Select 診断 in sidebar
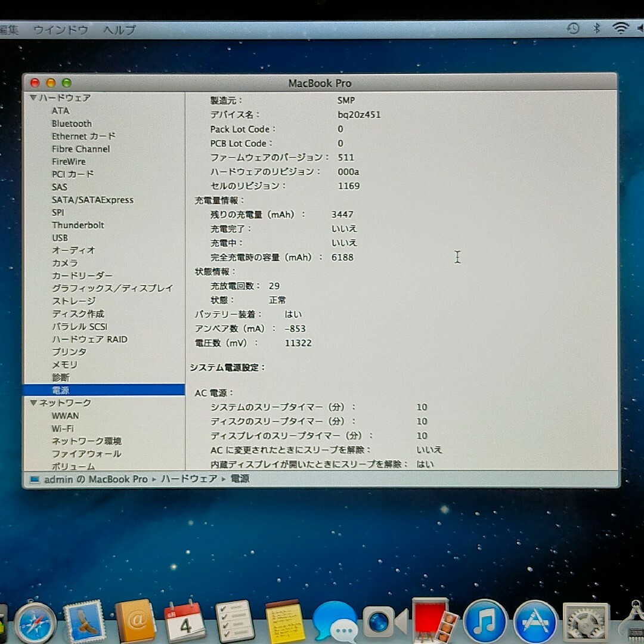This screenshot has width=644, height=644. 60,377
